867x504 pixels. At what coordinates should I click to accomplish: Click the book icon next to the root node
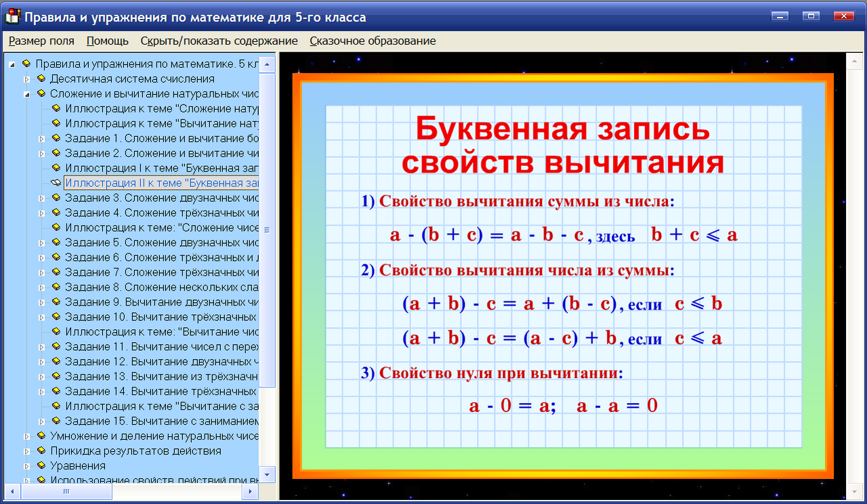pyautogui.click(x=27, y=64)
